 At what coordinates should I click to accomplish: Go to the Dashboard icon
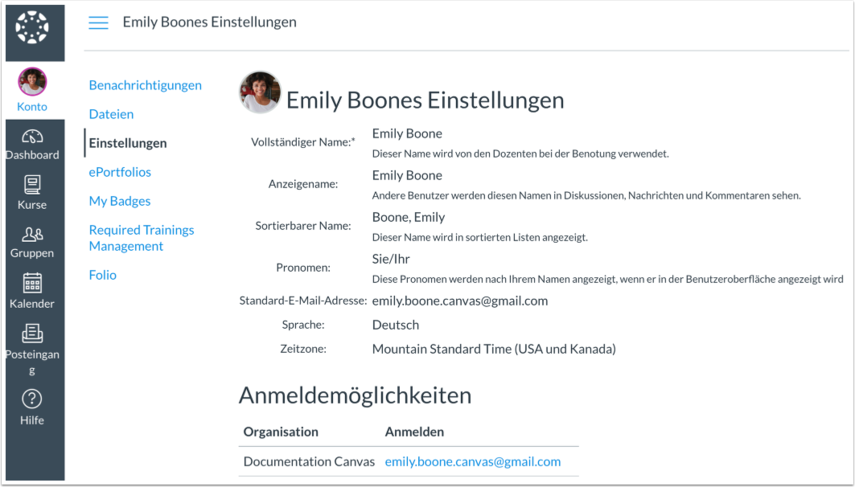(x=32, y=136)
